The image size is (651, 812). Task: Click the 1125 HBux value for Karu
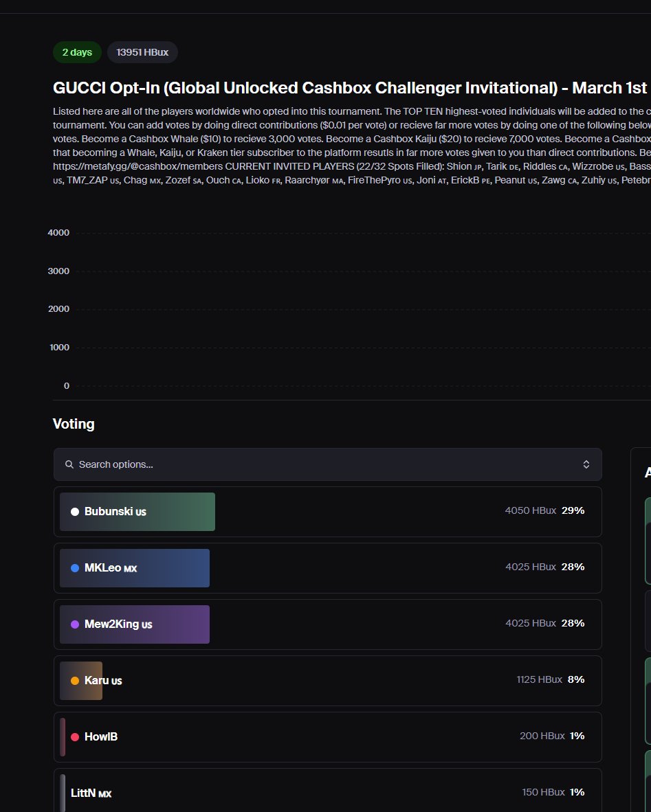pyautogui.click(x=540, y=680)
